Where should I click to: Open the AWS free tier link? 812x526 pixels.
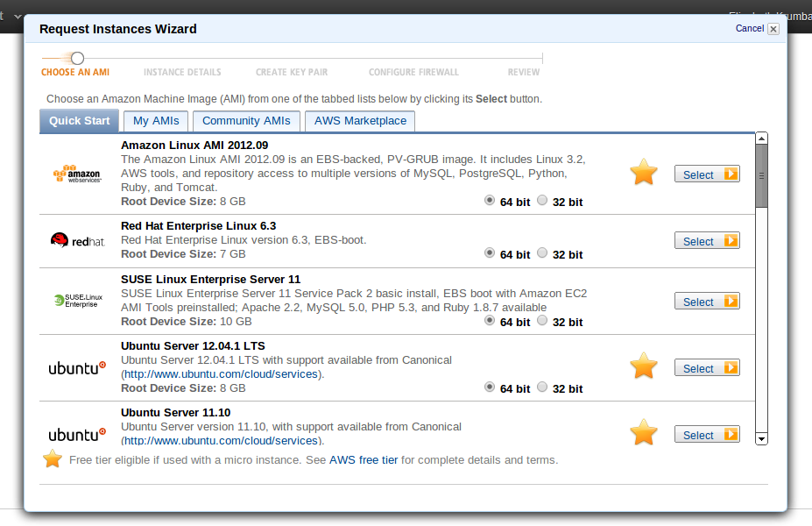tap(364, 460)
